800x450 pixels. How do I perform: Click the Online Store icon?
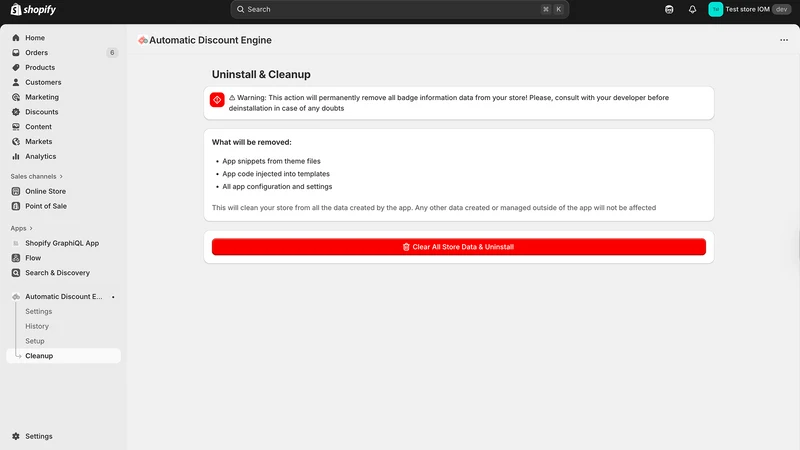(x=16, y=191)
